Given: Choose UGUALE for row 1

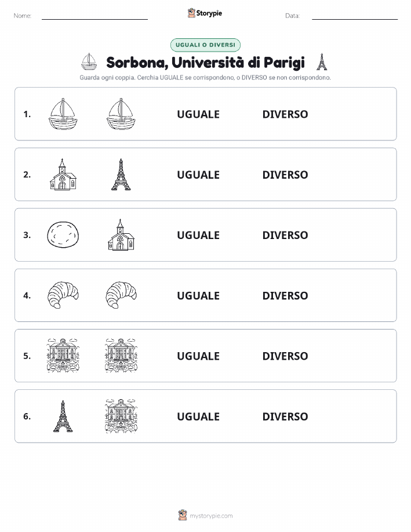Looking at the screenshot, I should point(198,114).
